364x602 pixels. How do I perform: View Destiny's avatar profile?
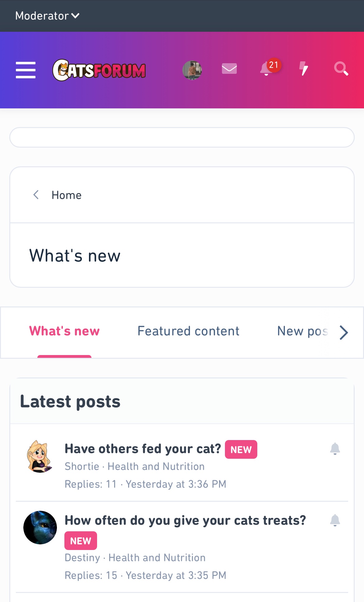click(x=40, y=528)
